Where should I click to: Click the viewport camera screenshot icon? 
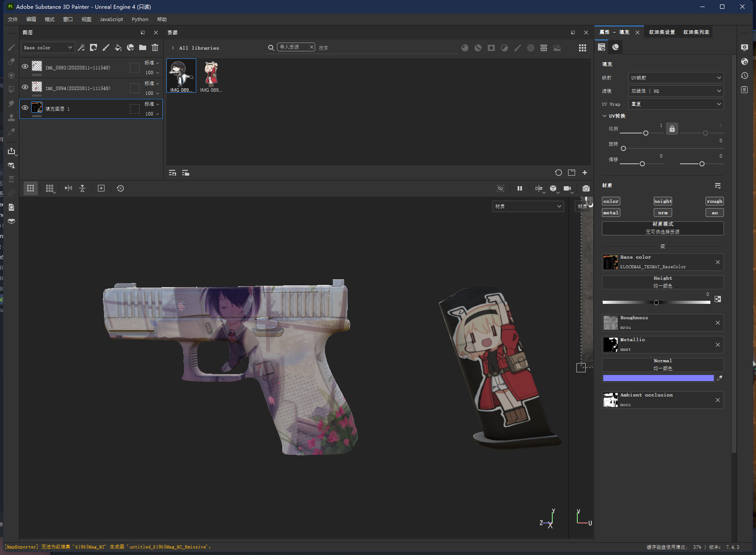(586, 188)
